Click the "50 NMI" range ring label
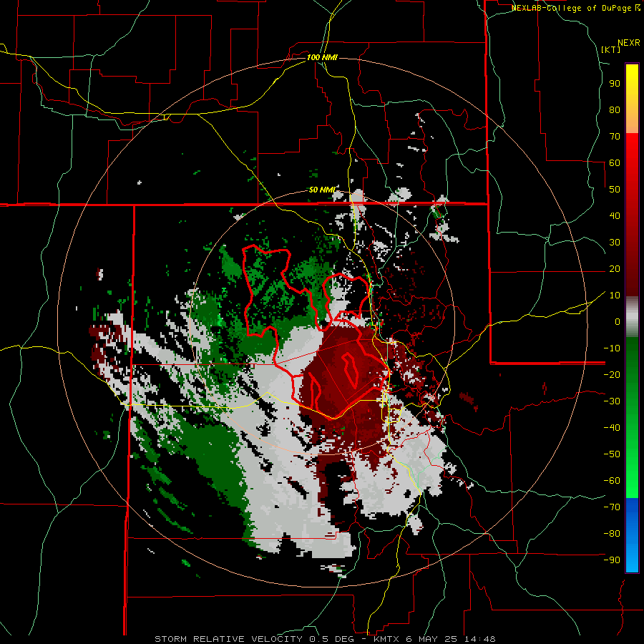 322,190
